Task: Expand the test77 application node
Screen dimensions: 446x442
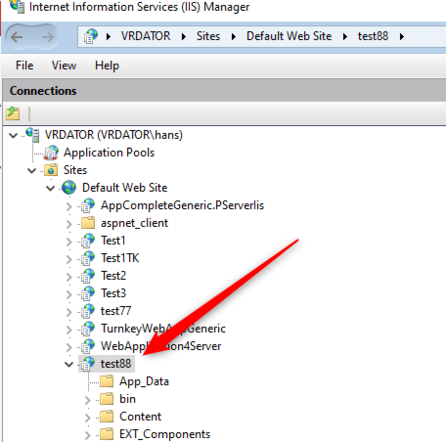Action: 69,312
